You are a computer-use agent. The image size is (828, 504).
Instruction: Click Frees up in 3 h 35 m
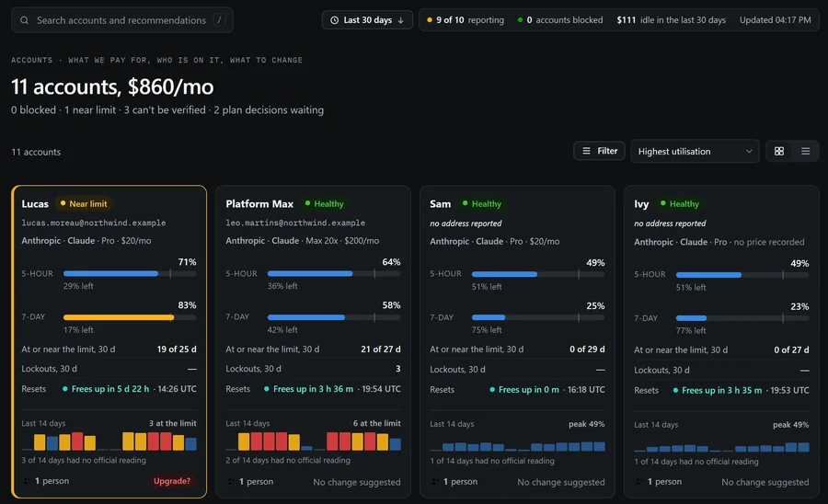tap(721, 390)
